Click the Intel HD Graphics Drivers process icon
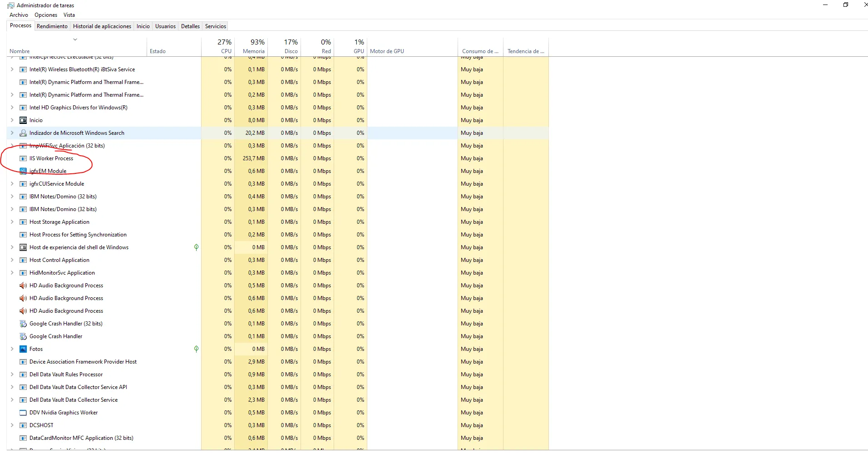Image resolution: width=868 pixels, height=453 pixels. point(23,108)
